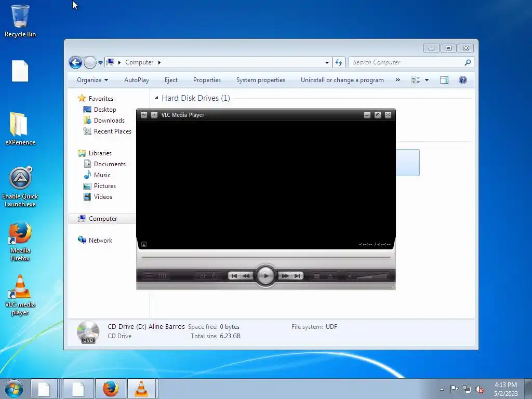Open address bar history dropdown
532x399 pixels.
[327, 62]
